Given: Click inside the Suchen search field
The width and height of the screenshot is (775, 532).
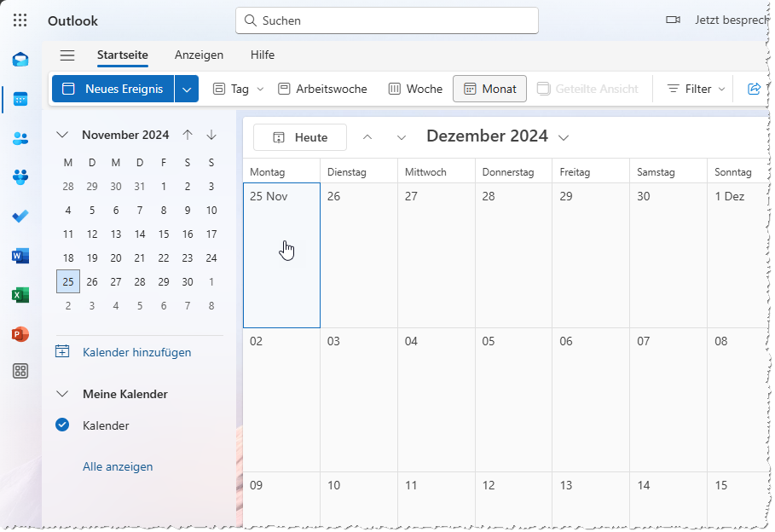Looking at the screenshot, I should click(386, 20).
